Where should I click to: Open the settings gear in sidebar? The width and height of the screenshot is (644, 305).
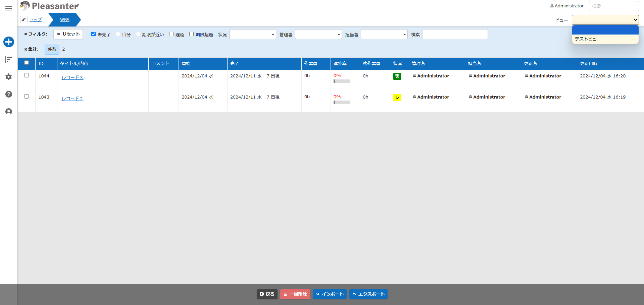[x=9, y=77]
